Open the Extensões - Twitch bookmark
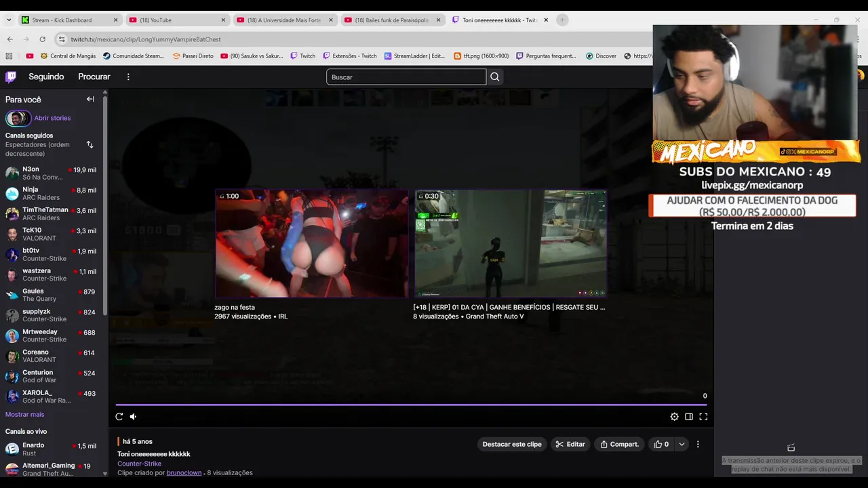The width and height of the screenshot is (868, 488). click(x=350, y=56)
